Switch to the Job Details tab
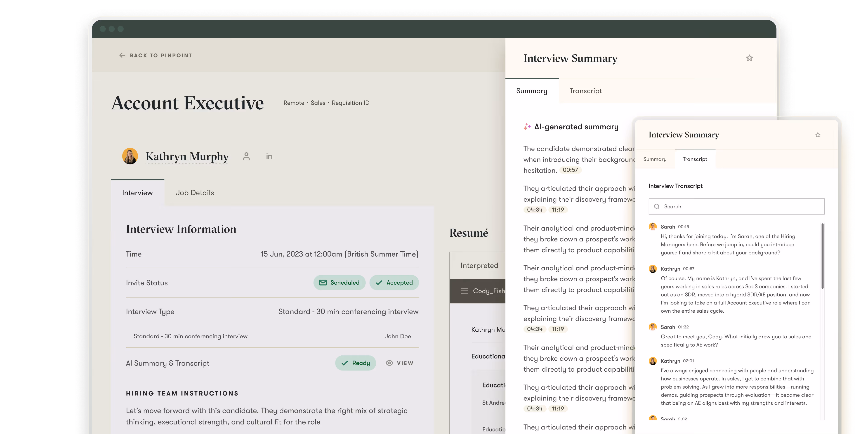 (195, 193)
